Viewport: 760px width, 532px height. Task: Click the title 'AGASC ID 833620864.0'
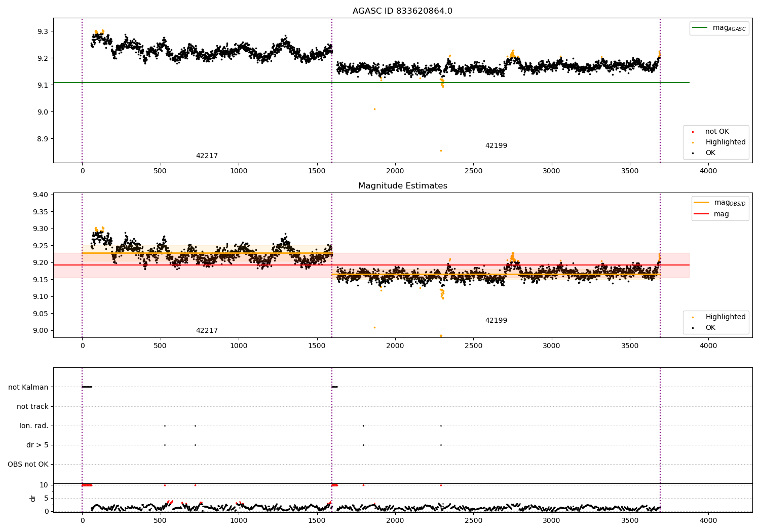[402, 11]
